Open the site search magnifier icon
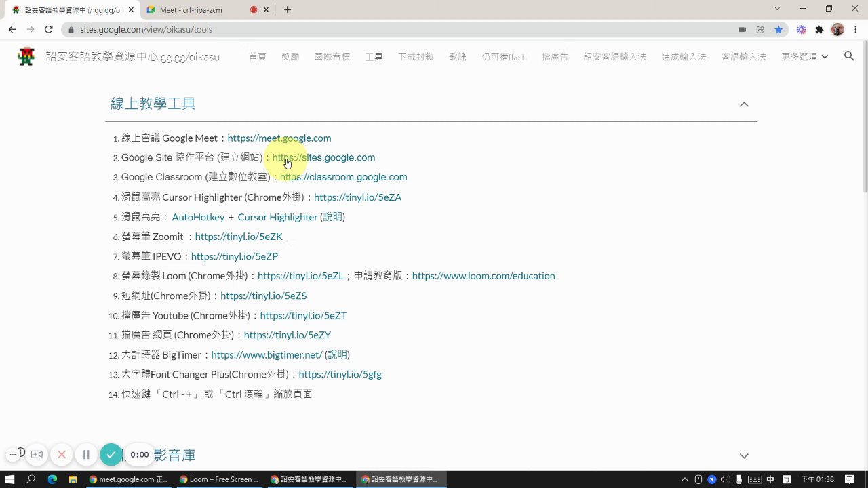Viewport: 868px width, 488px height. tap(849, 56)
